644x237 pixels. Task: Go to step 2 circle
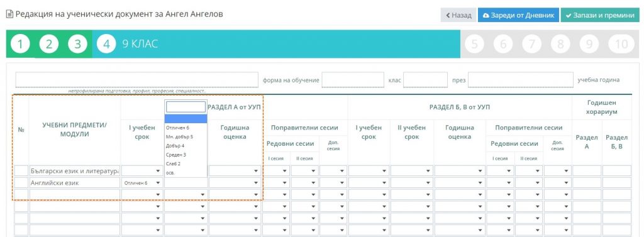[x=49, y=44]
